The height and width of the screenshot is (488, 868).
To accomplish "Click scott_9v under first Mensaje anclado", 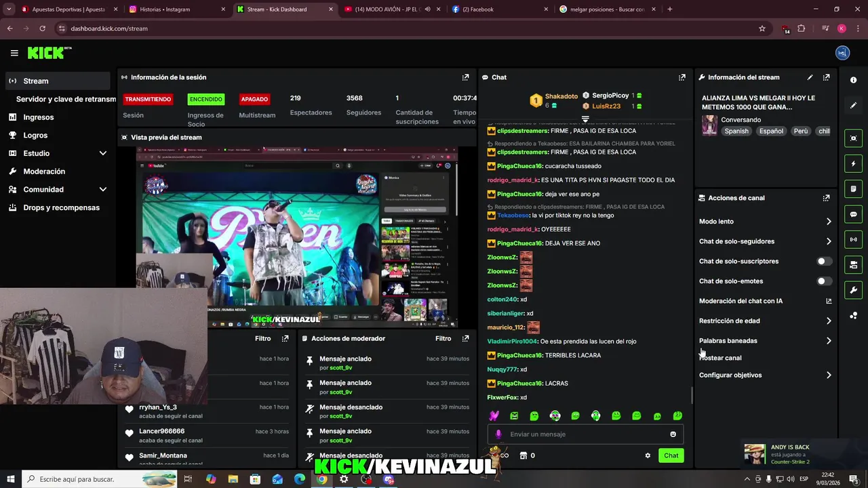I will click(x=340, y=368).
